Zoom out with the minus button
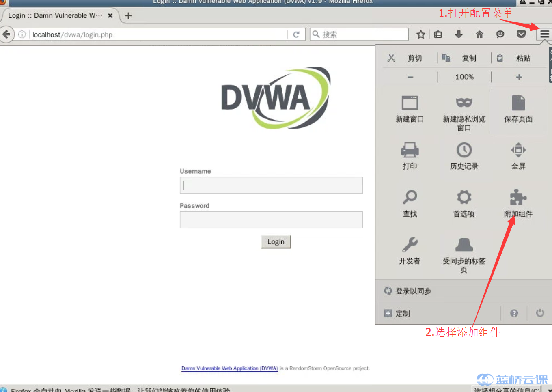Image resolution: width=552 pixels, height=392 pixels. pos(410,77)
